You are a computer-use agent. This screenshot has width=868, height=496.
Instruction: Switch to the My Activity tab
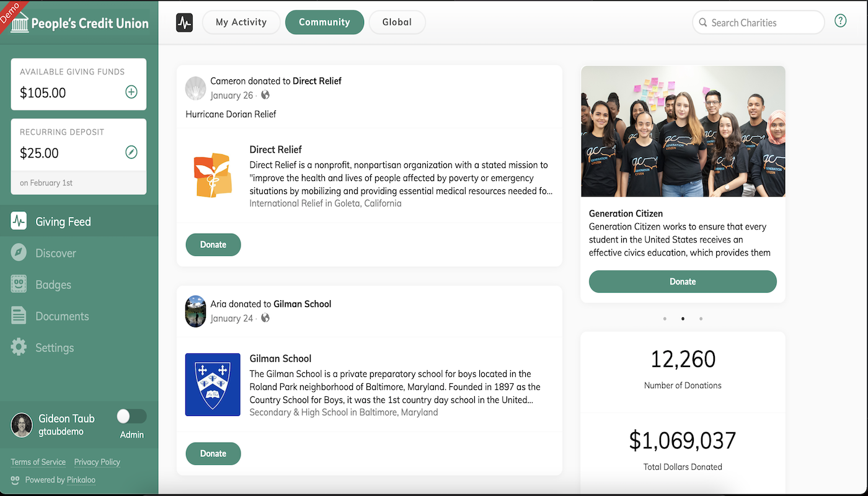click(x=241, y=22)
